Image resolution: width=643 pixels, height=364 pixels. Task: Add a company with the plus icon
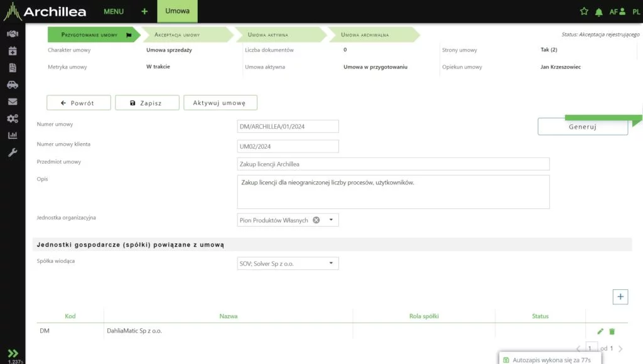[x=620, y=296]
